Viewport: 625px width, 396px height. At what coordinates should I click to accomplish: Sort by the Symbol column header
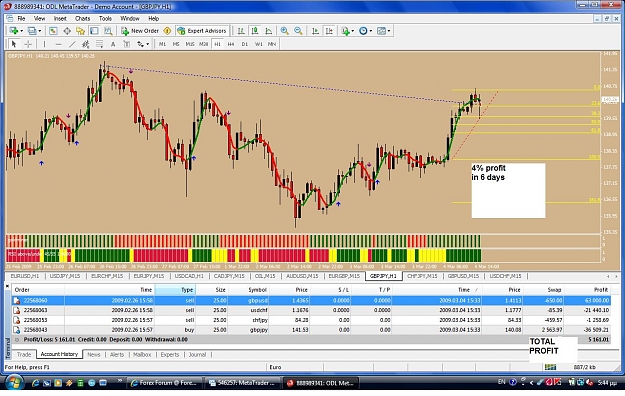coord(249,290)
